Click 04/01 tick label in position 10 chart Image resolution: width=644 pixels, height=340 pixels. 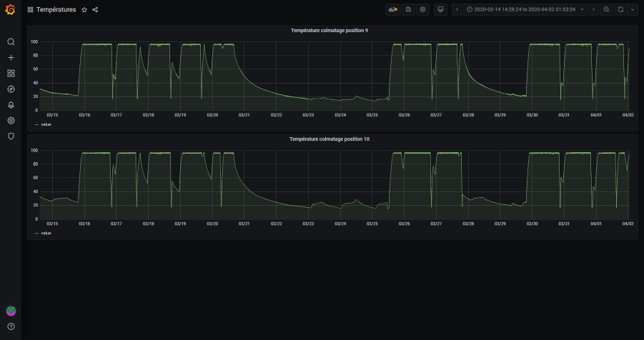coord(596,224)
